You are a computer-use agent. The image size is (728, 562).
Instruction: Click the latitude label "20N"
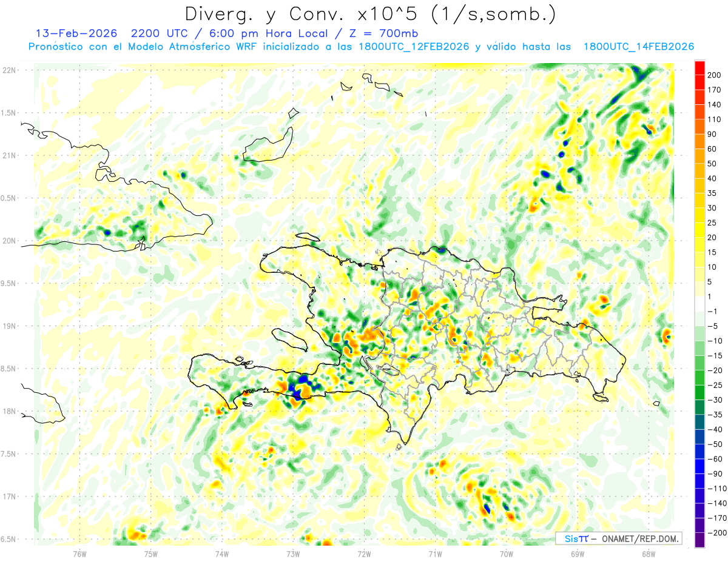(9, 241)
